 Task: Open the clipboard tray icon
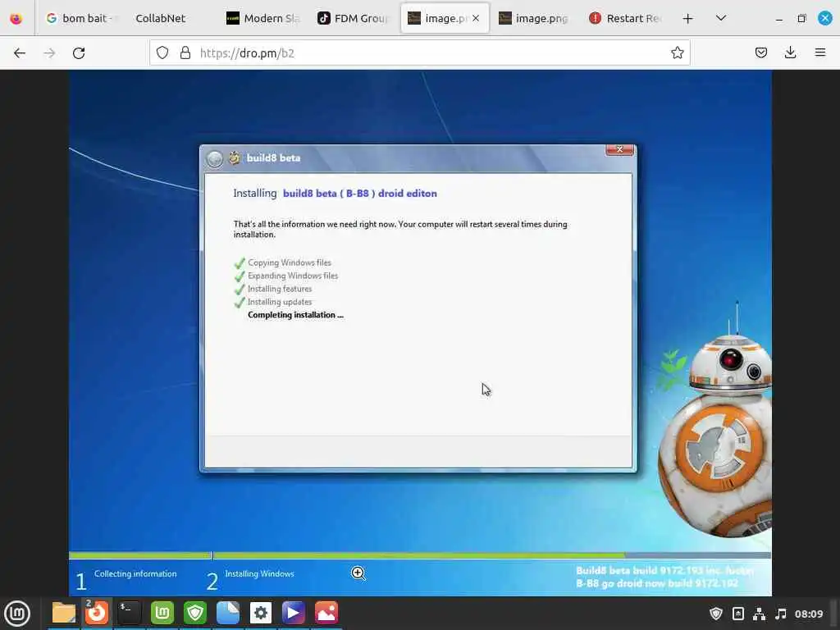[x=737, y=614]
